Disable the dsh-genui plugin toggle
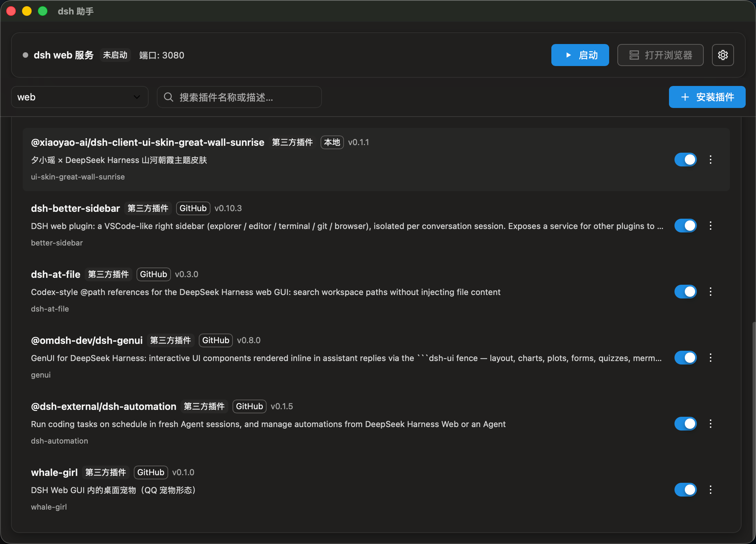 (x=685, y=358)
